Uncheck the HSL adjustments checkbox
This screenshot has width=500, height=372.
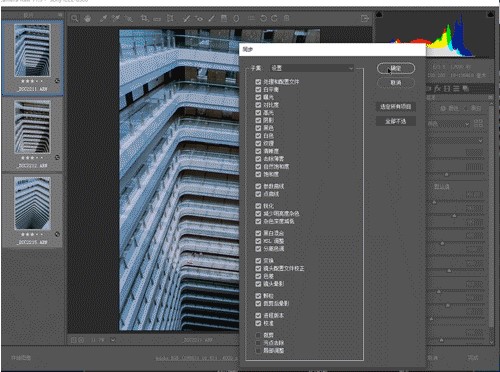click(258, 241)
